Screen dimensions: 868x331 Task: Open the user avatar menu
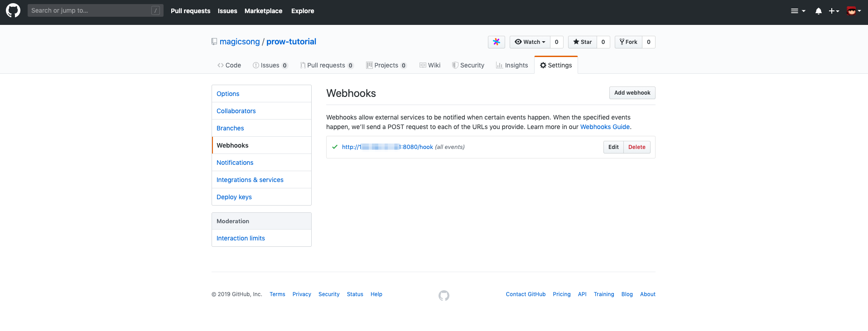(x=854, y=11)
